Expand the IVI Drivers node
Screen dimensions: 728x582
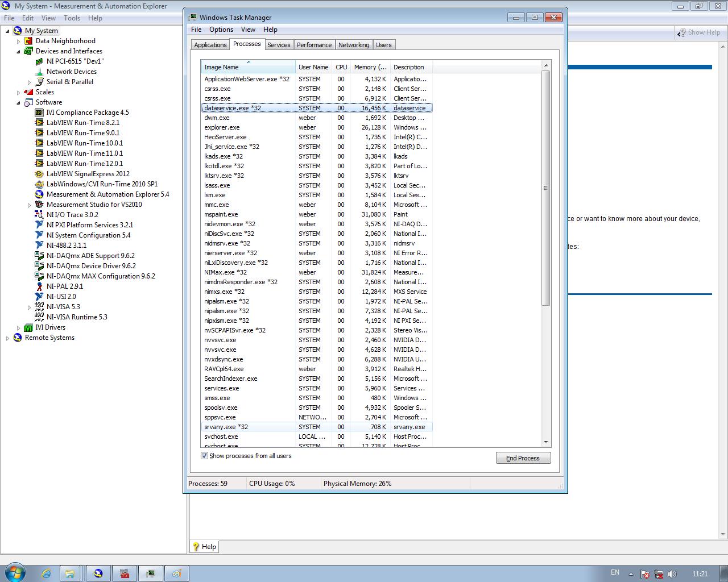(18, 327)
